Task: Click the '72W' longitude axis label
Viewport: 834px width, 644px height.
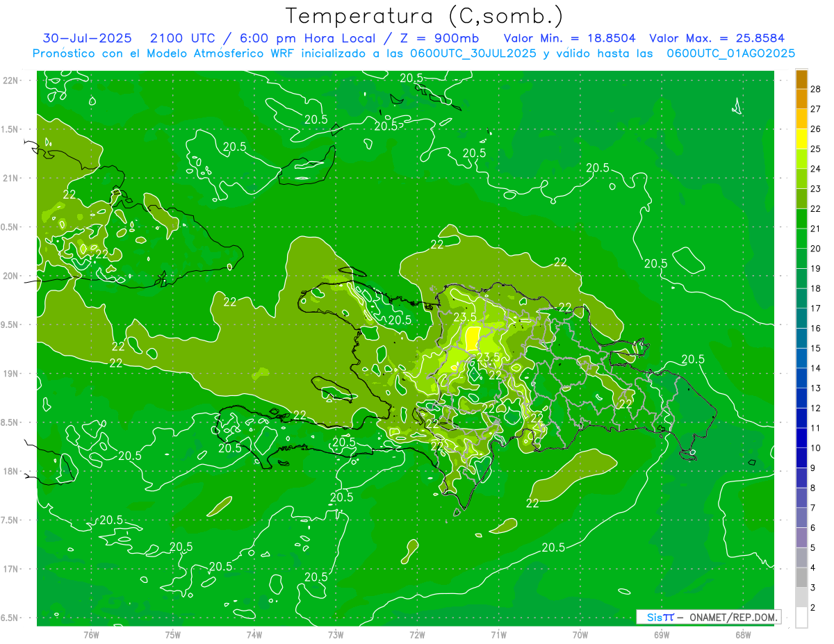Action: tap(417, 635)
